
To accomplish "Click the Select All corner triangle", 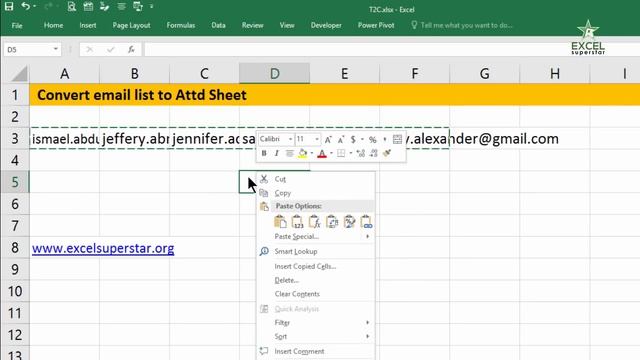I will [x=19, y=73].
